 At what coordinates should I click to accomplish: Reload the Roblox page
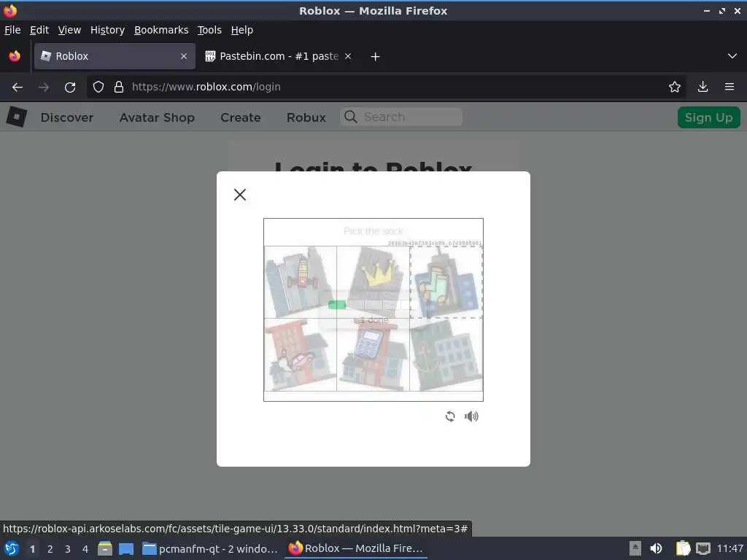[x=70, y=87]
